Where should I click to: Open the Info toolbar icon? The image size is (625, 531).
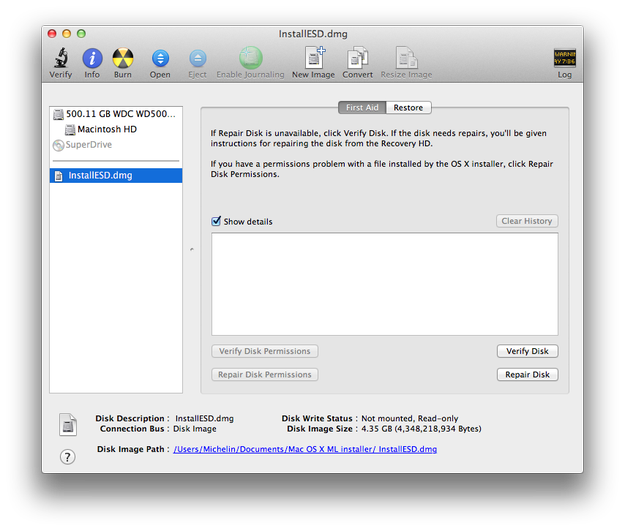click(92, 59)
